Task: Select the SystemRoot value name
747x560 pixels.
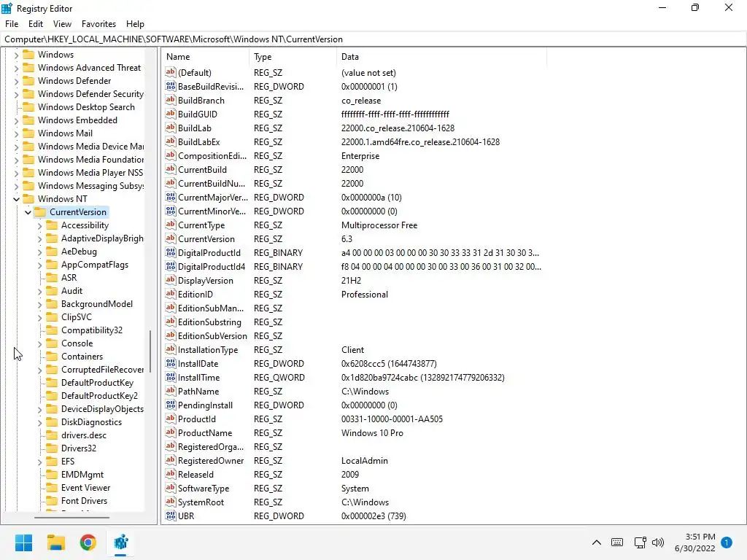Action: [201, 502]
